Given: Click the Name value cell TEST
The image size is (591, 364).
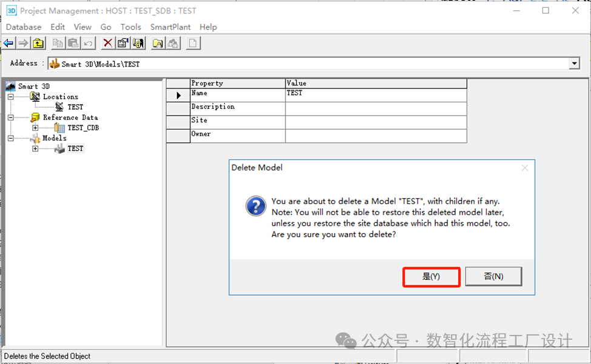Looking at the screenshot, I should click(x=376, y=95).
